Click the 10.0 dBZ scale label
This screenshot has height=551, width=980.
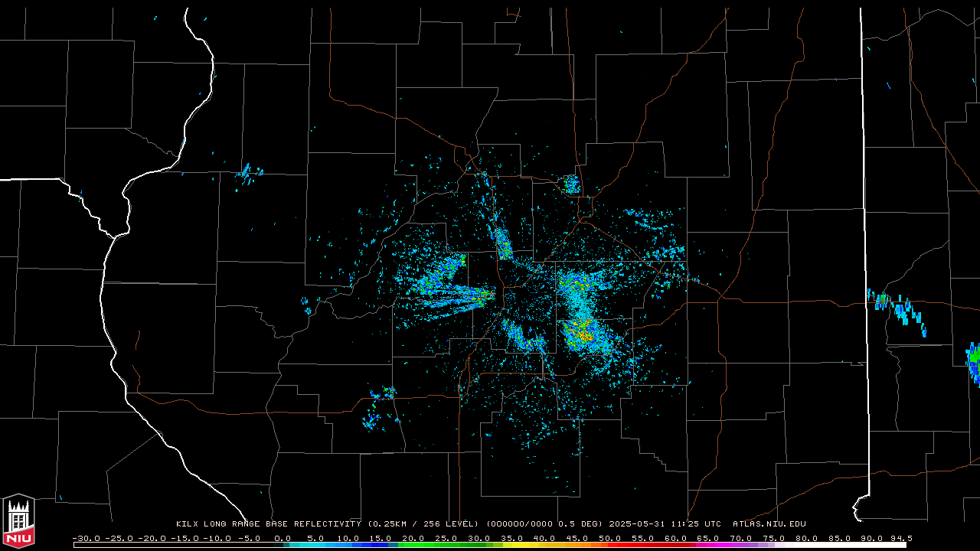tap(348, 539)
